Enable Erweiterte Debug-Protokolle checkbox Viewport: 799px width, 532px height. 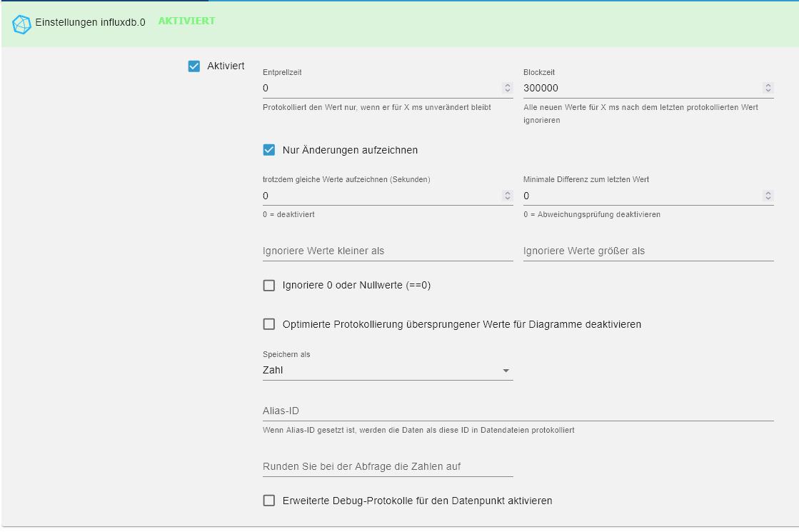click(269, 501)
